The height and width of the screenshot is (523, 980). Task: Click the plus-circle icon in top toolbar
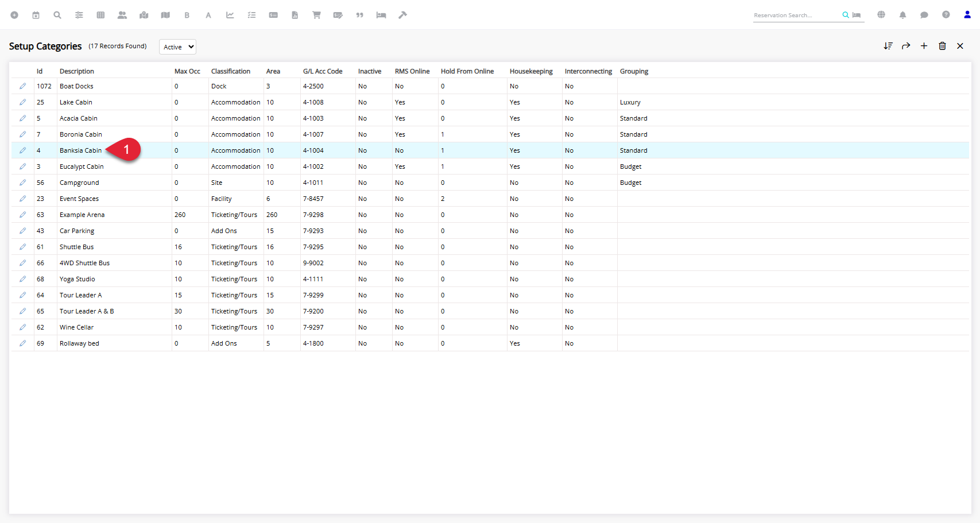[x=14, y=15]
